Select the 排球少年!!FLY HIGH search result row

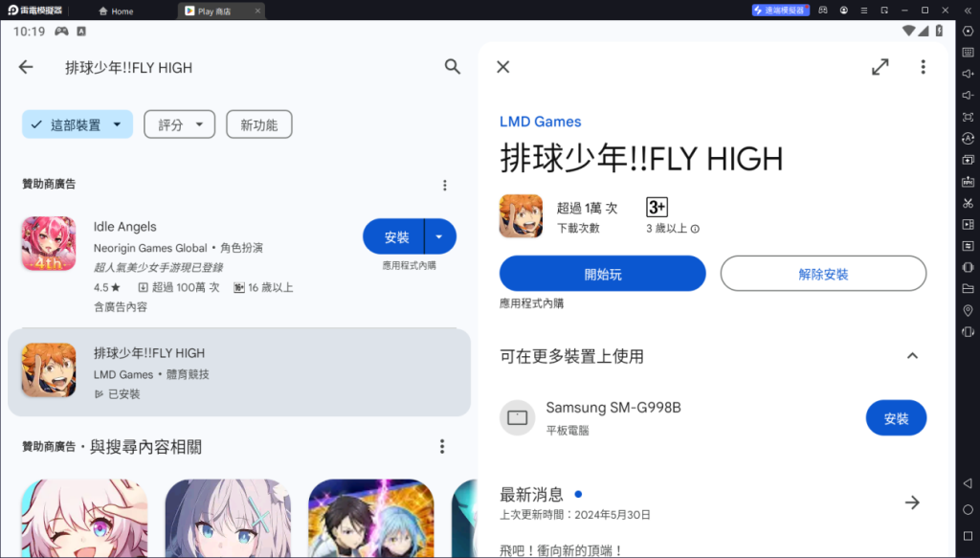click(x=238, y=372)
